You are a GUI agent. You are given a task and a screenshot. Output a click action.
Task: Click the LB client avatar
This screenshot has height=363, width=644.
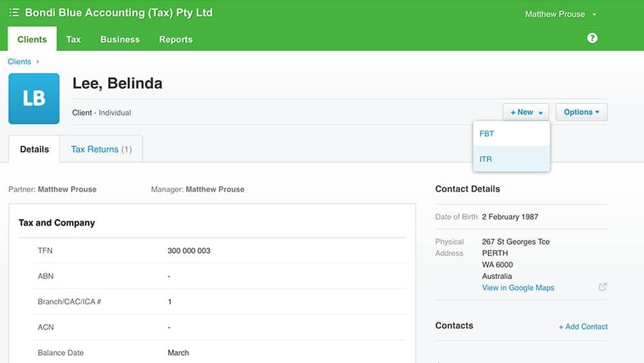click(x=34, y=99)
